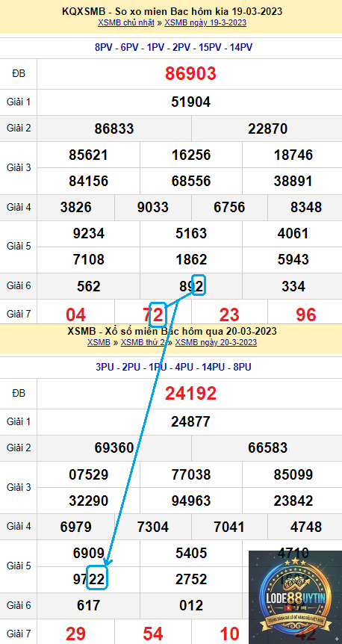Select sixth prize number 617

[89, 605]
